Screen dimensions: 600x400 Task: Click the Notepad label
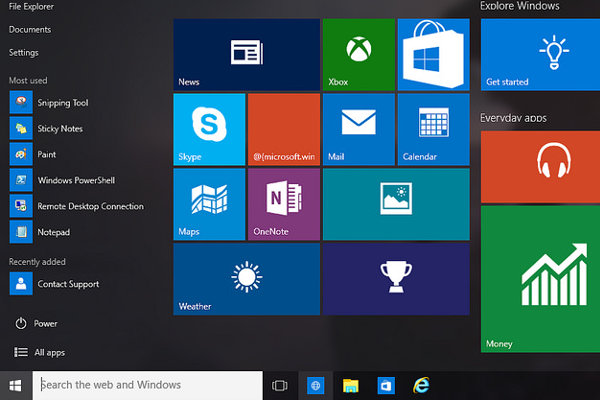pyautogui.click(x=54, y=232)
